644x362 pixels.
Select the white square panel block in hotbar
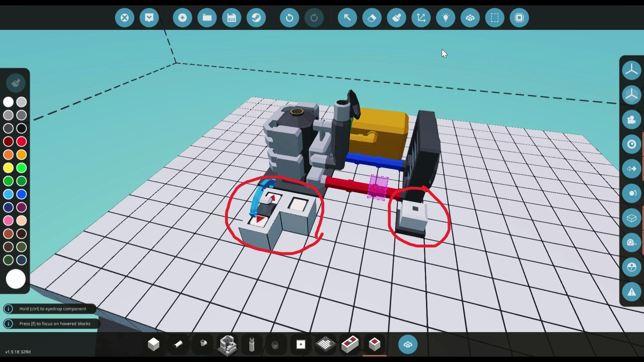click(x=301, y=344)
